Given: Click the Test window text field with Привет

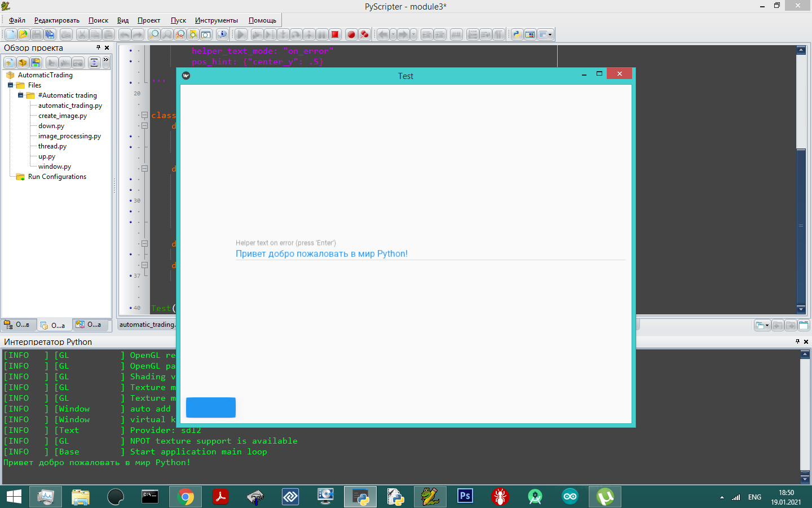Looking at the screenshot, I should (x=430, y=254).
